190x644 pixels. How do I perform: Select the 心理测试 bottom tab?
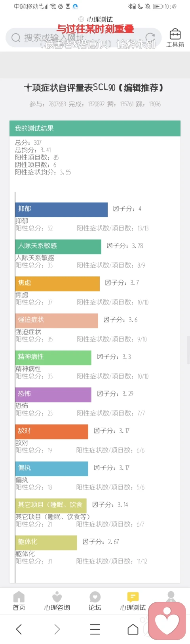click(133, 601)
